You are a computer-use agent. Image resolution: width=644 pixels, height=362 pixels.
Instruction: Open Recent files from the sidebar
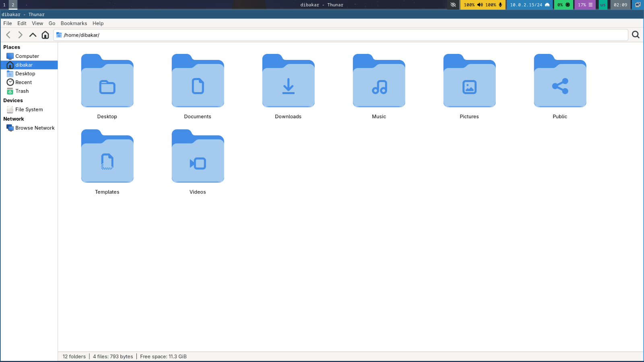pos(23,82)
